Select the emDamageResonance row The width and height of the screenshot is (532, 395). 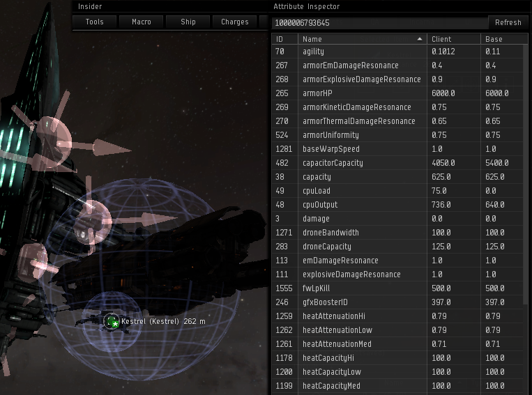pos(397,260)
